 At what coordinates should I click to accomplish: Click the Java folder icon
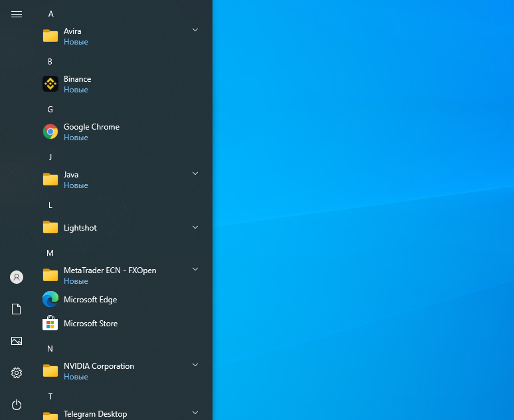coord(50,179)
